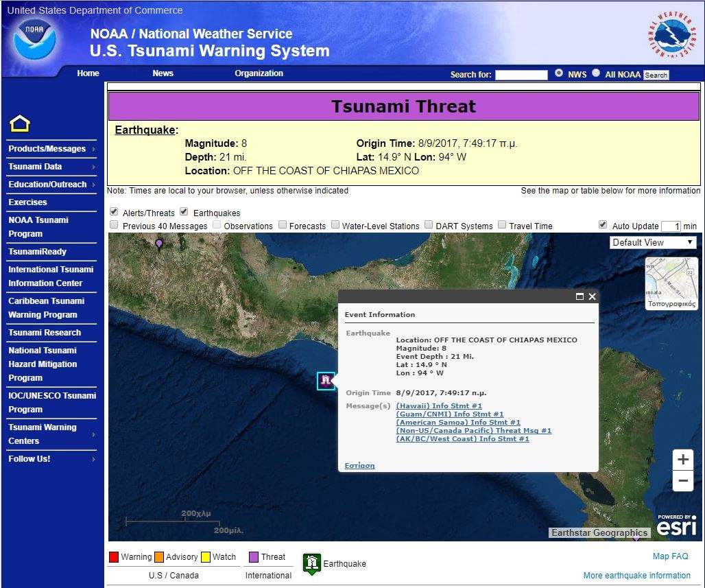
Task: Click the NOAA logo emblem
Action: pyautogui.click(x=34, y=38)
